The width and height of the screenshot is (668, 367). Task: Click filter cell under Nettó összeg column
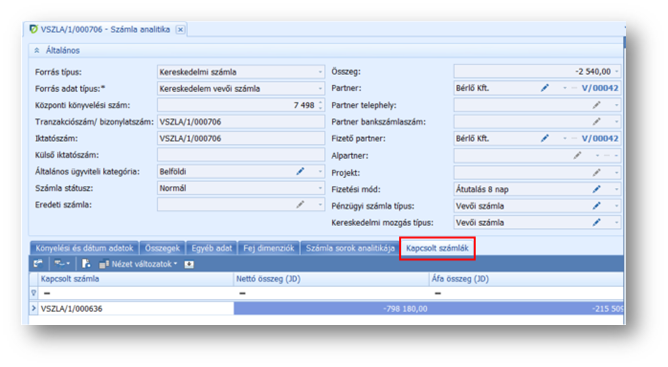pos(331,293)
